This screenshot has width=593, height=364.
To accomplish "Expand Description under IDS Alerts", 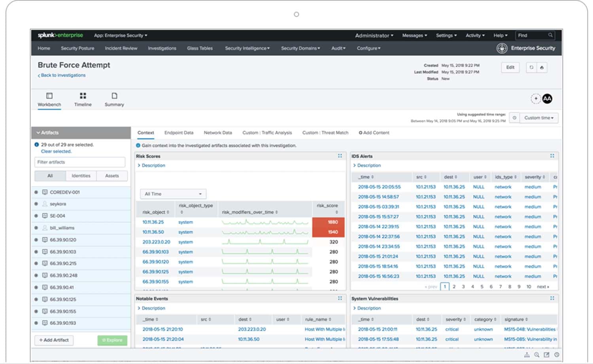I will click(x=367, y=165).
